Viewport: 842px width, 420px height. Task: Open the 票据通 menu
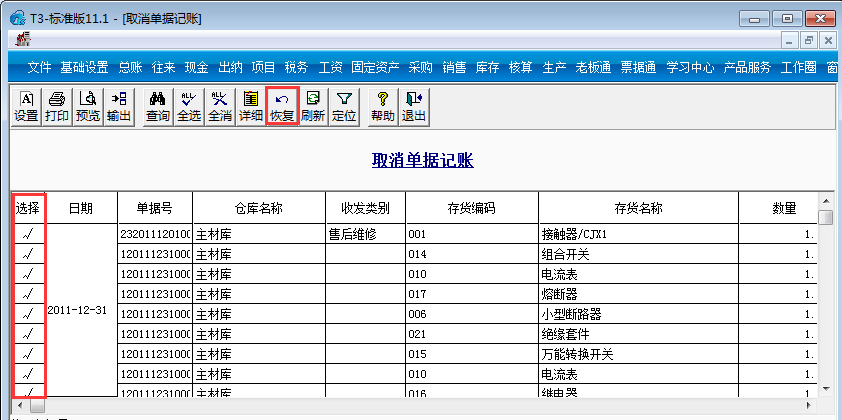pos(638,67)
